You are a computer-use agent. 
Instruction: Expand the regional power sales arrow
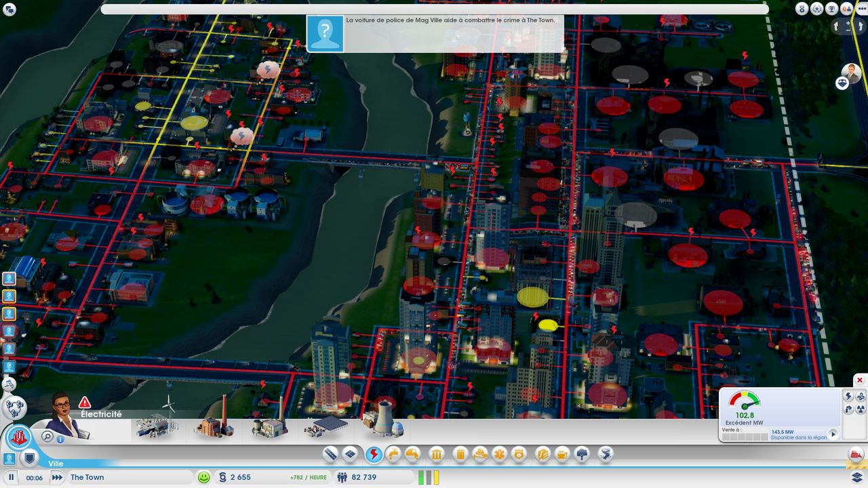(833, 434)
